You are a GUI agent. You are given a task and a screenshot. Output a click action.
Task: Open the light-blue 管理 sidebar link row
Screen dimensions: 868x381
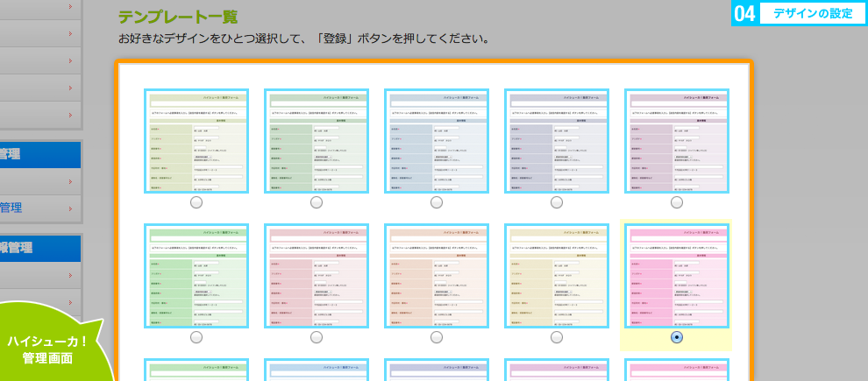pyautogui.click(x=39, y=208)
